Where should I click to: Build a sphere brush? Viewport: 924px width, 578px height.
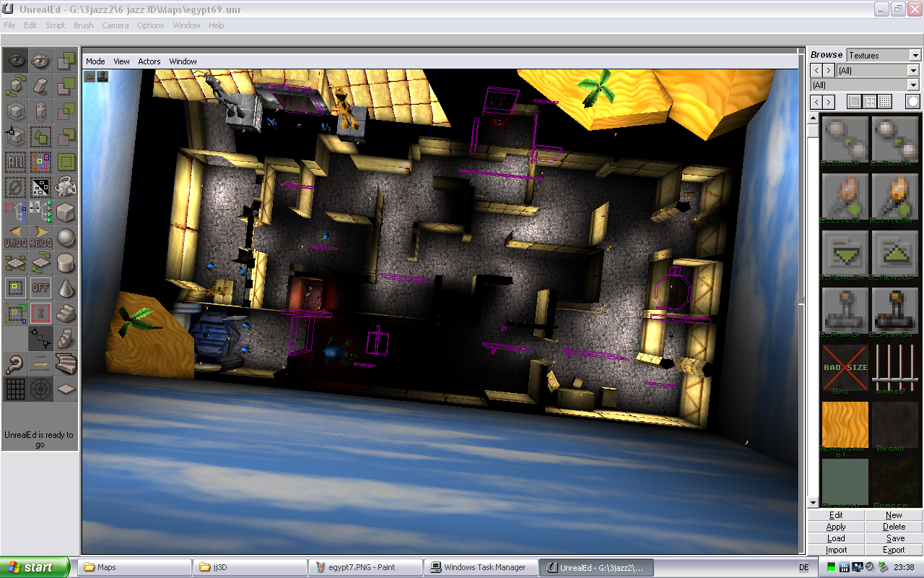coord(66,238)
